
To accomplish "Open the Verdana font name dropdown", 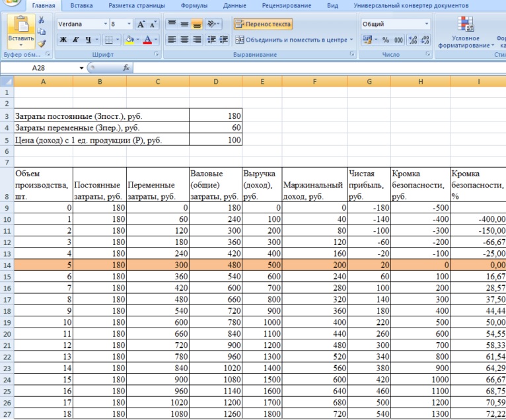I will tap(106, 24).
